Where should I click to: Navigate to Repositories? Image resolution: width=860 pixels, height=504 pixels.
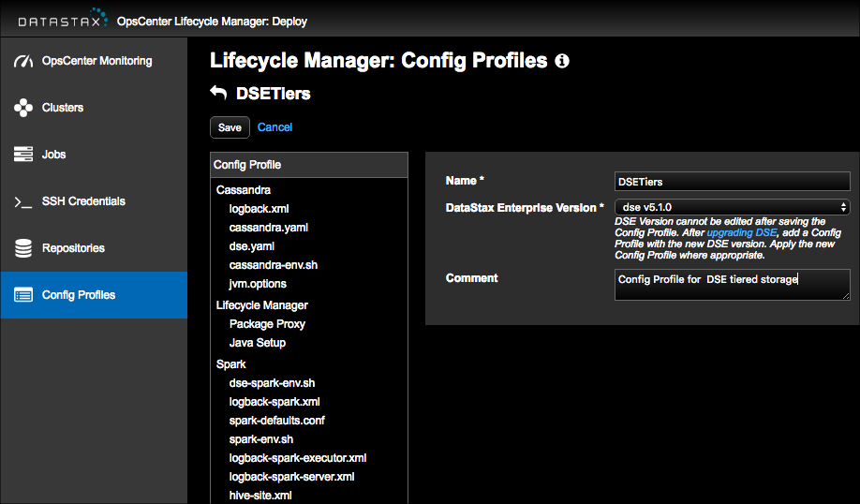[x=94, y=248]
